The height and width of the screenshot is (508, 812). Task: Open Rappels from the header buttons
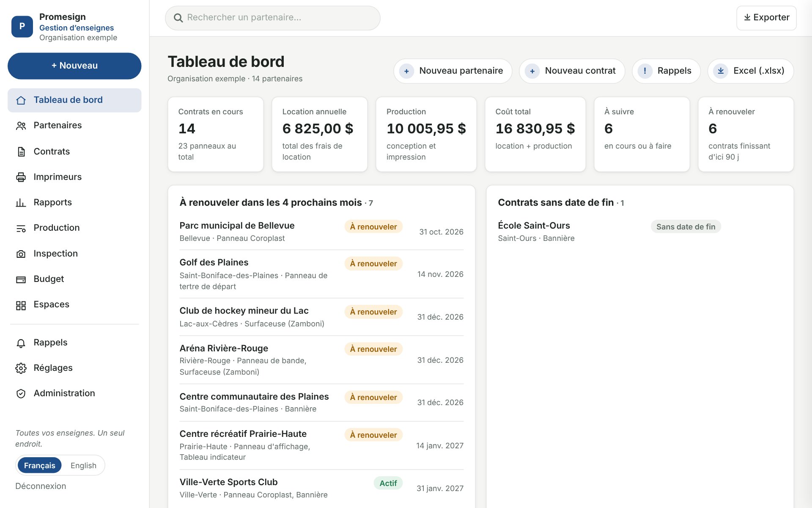(666, 71)
